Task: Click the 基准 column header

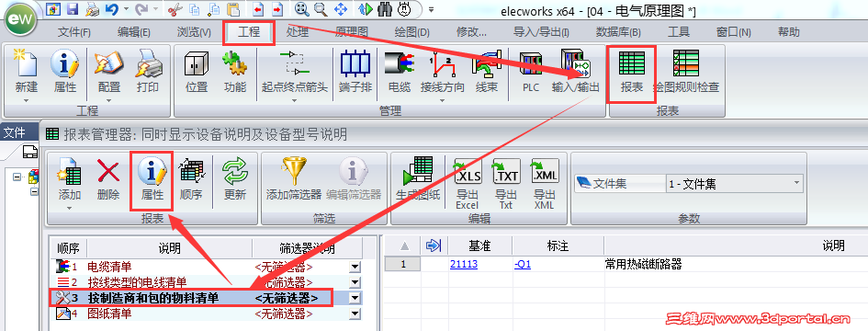Action: point(480,246)
